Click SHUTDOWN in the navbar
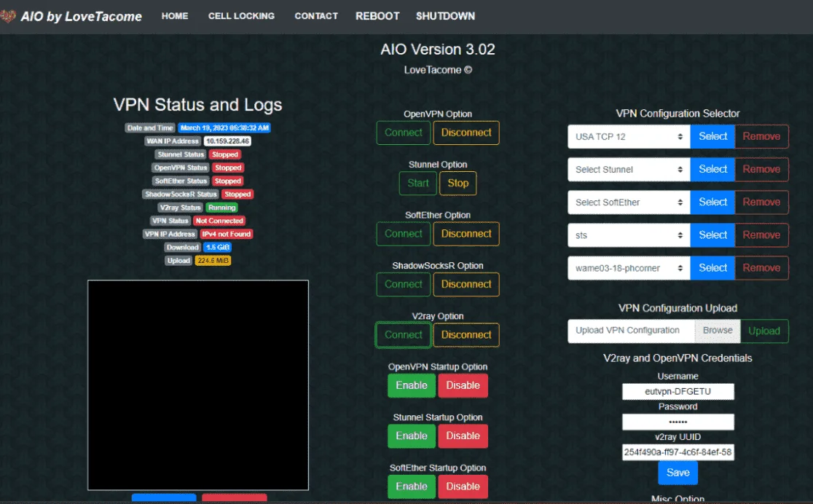813x504 pixels. click(445, 16)
